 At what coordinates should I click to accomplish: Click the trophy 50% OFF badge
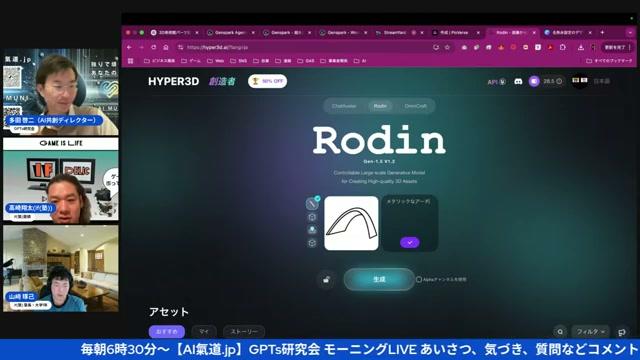[267, 81]
